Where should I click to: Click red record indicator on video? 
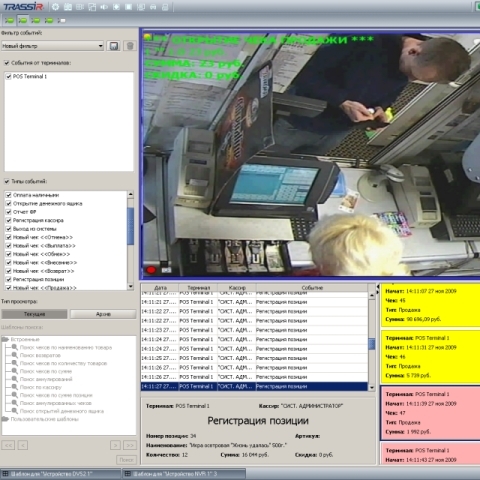(x=151, y=270)
